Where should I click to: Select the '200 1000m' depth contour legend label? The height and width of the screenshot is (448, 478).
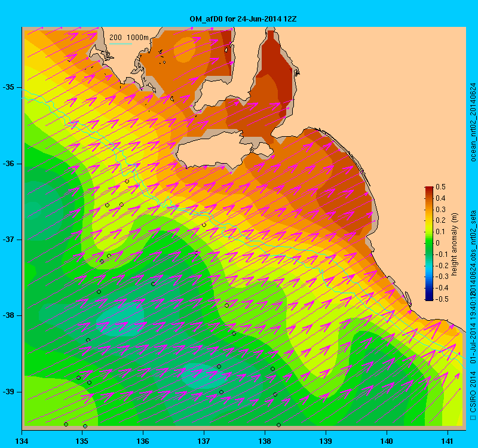pos(129,38)
